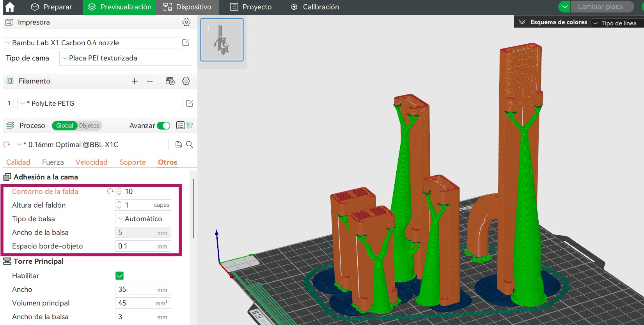This screenshot has width=644, height=325.
Task: Open the process settings list icon
Action: click(x=180, y=125)
